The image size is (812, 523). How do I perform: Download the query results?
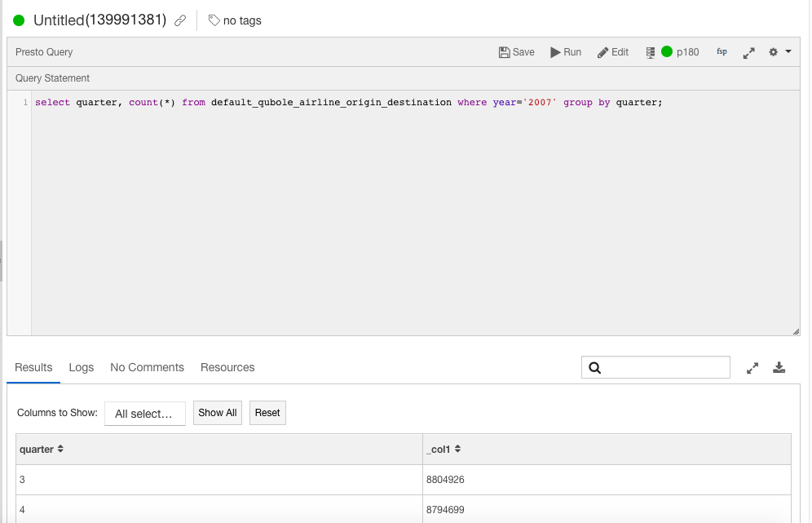(779, 367)
